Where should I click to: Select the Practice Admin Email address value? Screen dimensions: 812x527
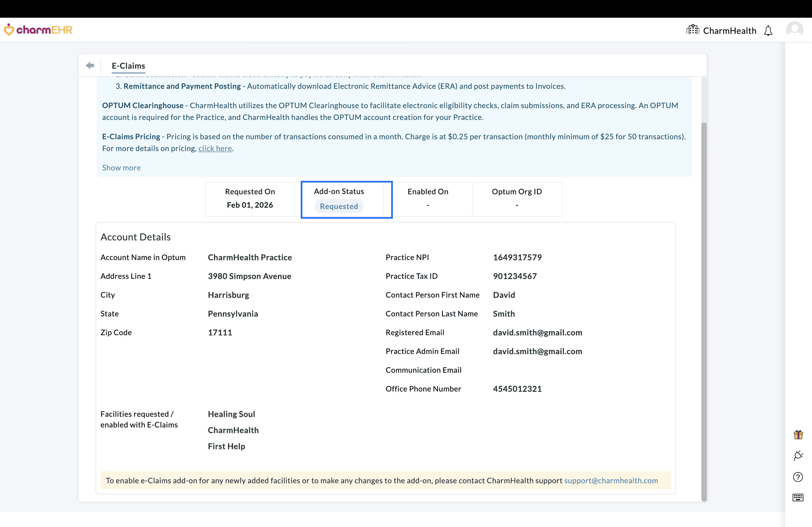pyautogui.click(x=537, y=351)
